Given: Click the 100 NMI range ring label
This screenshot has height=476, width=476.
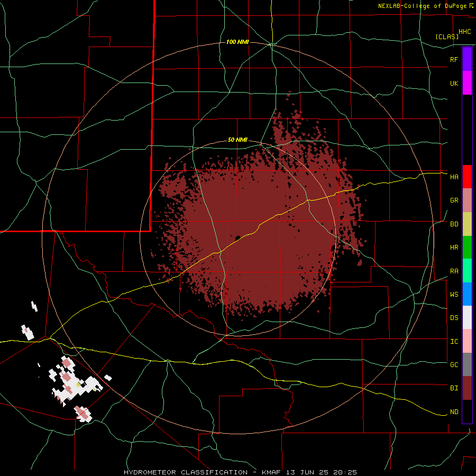Looking at the screenshot, I should pos(237,42).
